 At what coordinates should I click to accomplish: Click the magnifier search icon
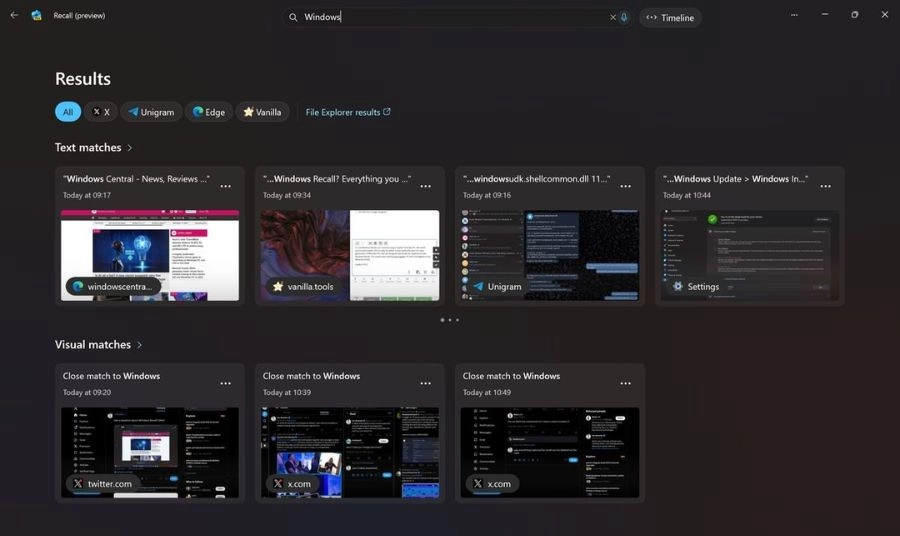pyautogui.click(x=293, y=17)
